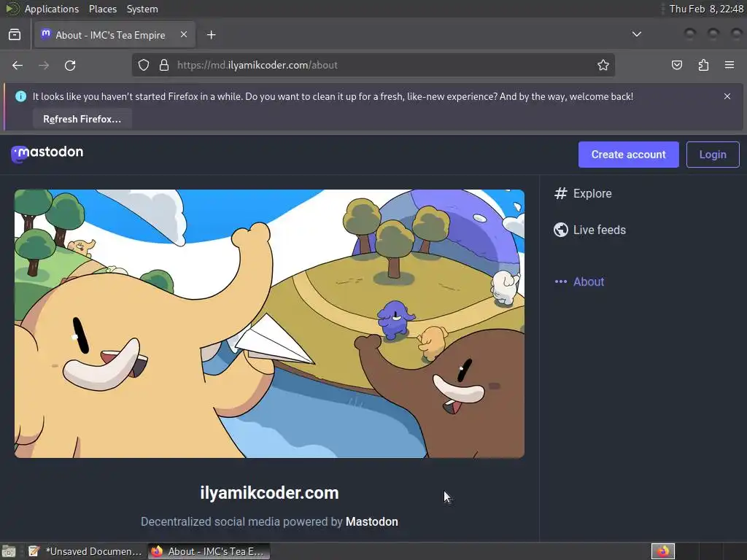Open the System menu

pos(142,9)
